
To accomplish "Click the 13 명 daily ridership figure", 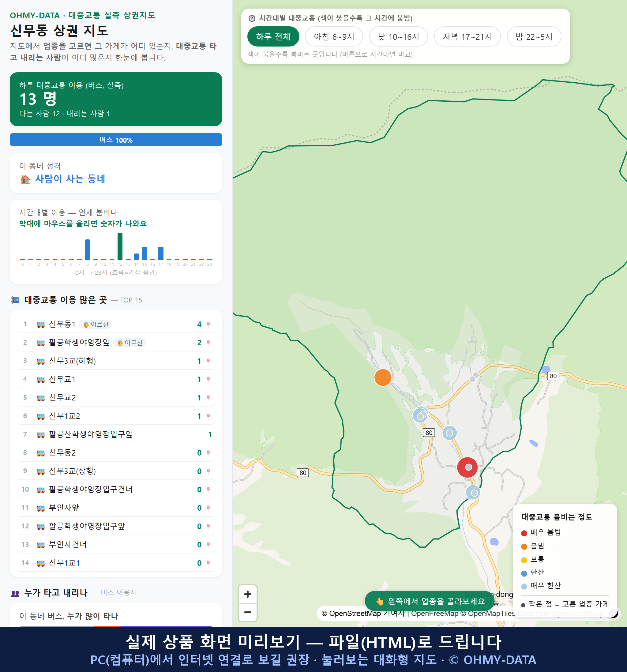I will pyautogui.click(x=38, y=99).
